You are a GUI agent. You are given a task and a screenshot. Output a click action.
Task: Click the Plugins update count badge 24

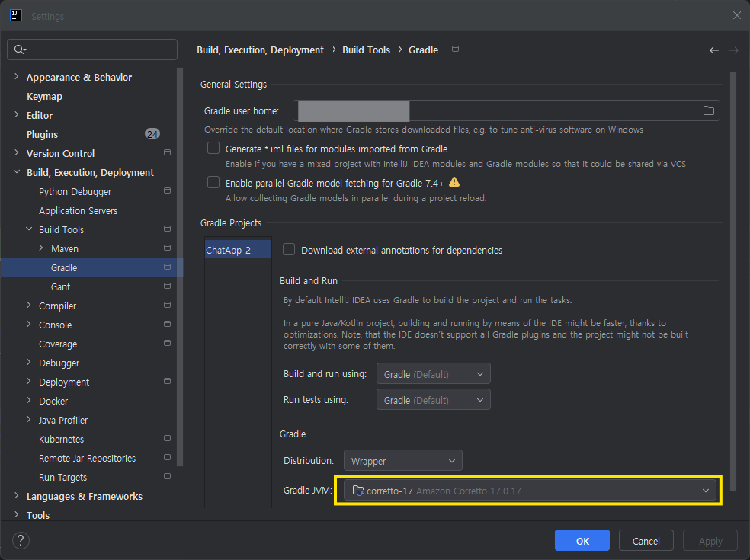click(x=152, y=134)
